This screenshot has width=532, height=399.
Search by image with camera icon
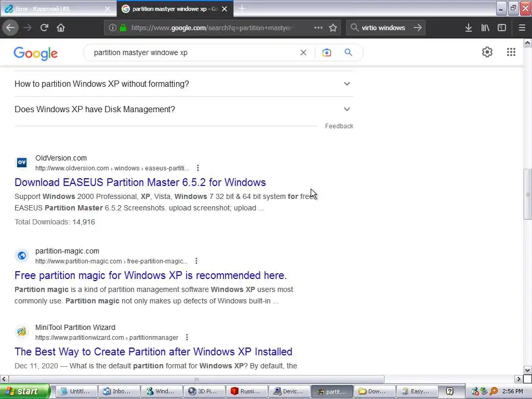(x=326, y=52)
